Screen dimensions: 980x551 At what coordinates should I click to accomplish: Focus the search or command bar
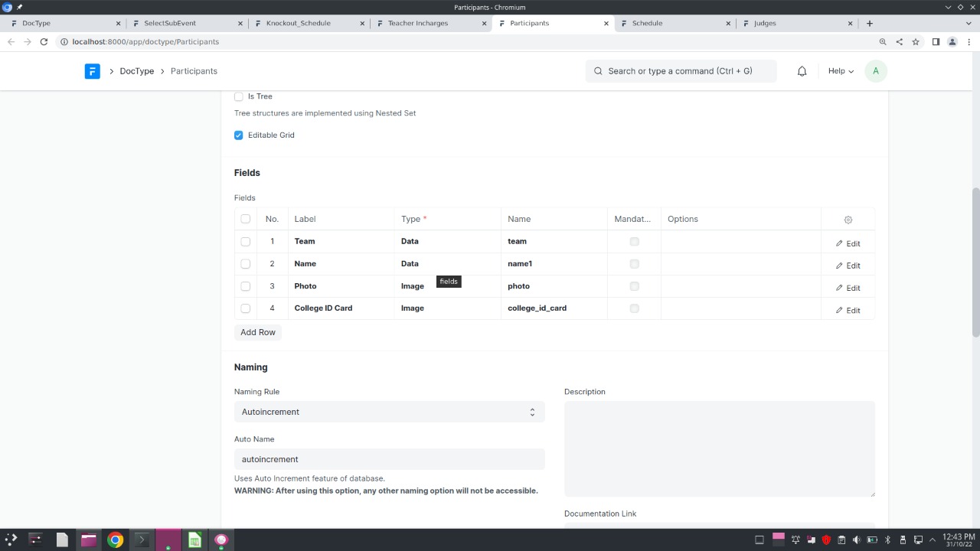coord(681,71)
